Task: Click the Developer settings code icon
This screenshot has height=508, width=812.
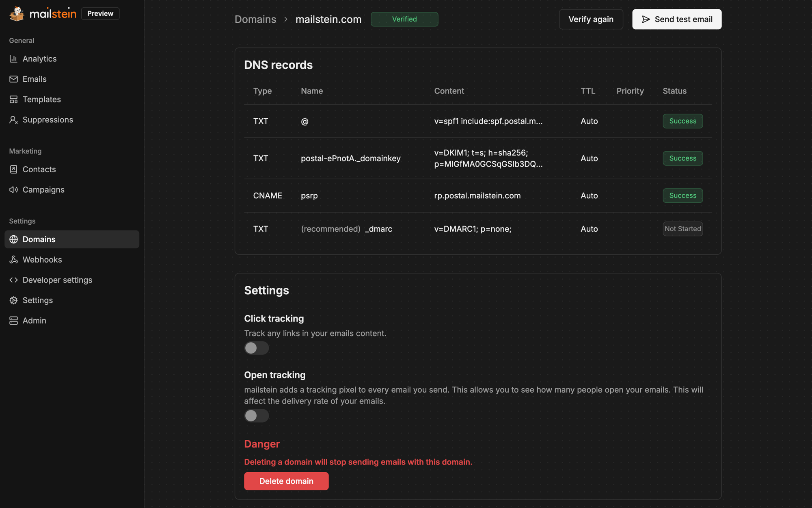Action: [x=13, y=280]
